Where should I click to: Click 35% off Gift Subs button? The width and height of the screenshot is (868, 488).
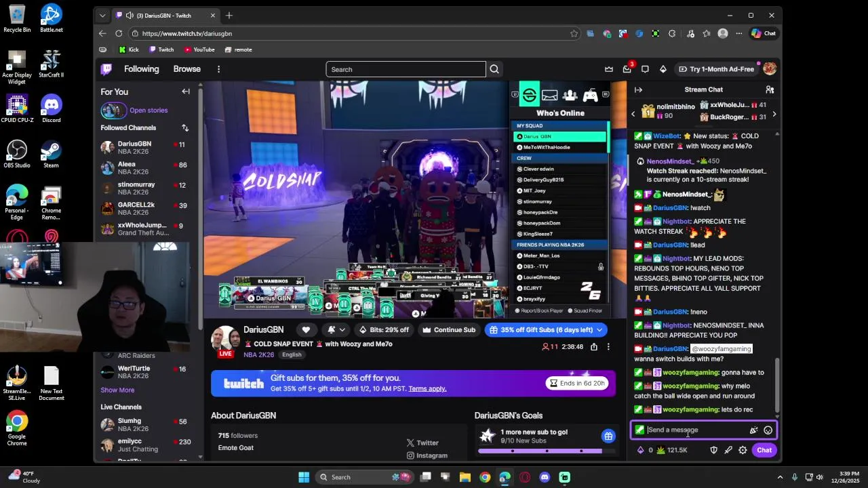pos(546,329)
